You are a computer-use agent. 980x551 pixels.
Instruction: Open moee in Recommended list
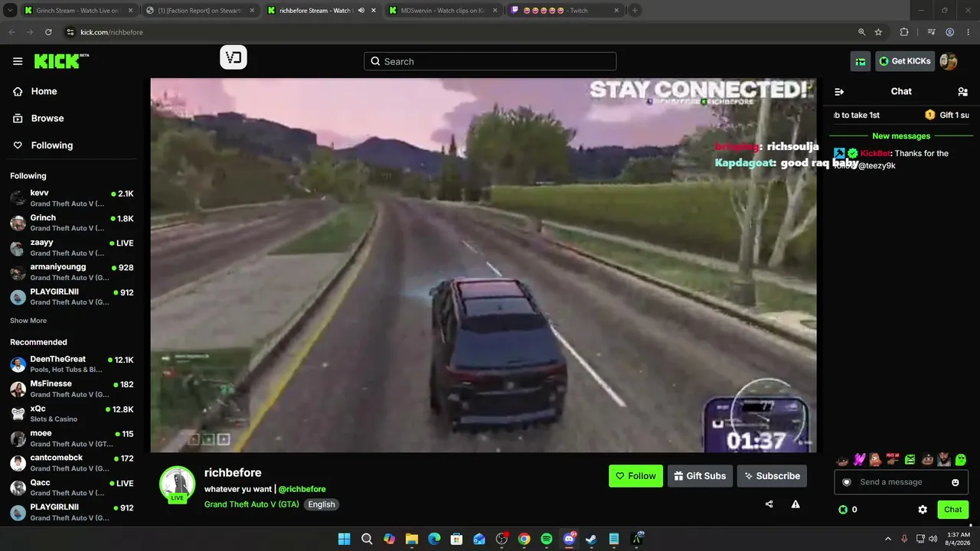click(x=72, y=438)
